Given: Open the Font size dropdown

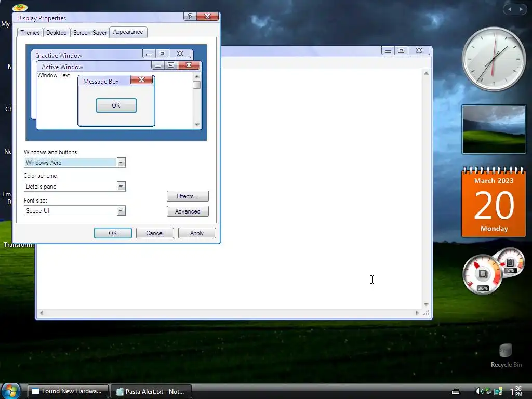Looking at the screenshot, I should click(x=121, y=211).
